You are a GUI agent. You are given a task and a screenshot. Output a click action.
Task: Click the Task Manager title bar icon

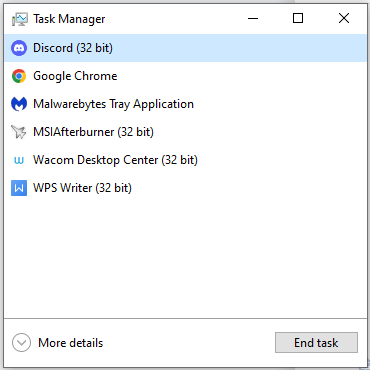[x=20, y=19]
